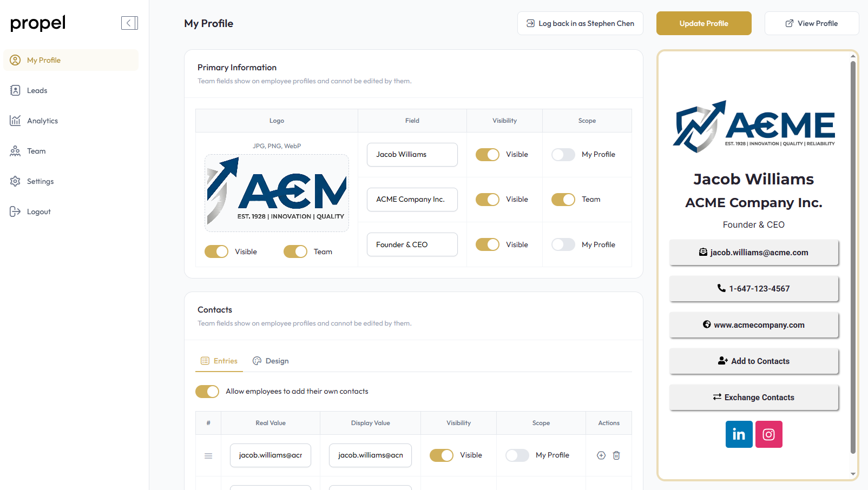Viewport: 868px width, 490px height.
Task: Open Leads from the sidebar
Action: pyautogui.click(x=37, y=90)
